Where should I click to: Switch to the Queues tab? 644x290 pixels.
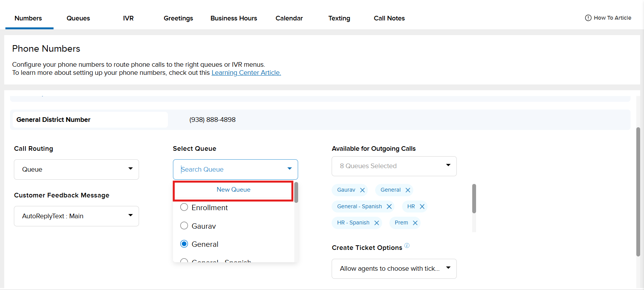[78, 18]
